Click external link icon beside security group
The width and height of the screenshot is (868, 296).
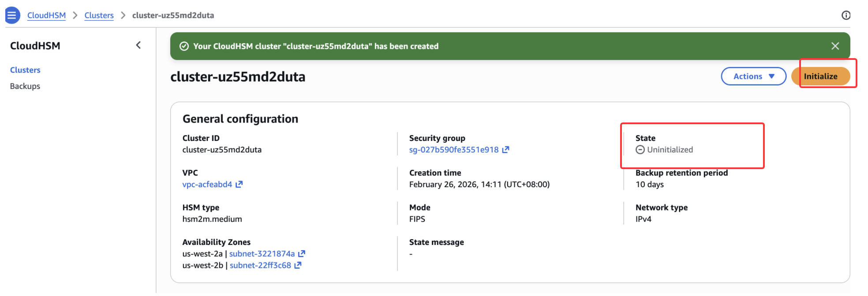click(x=505, y=150)
